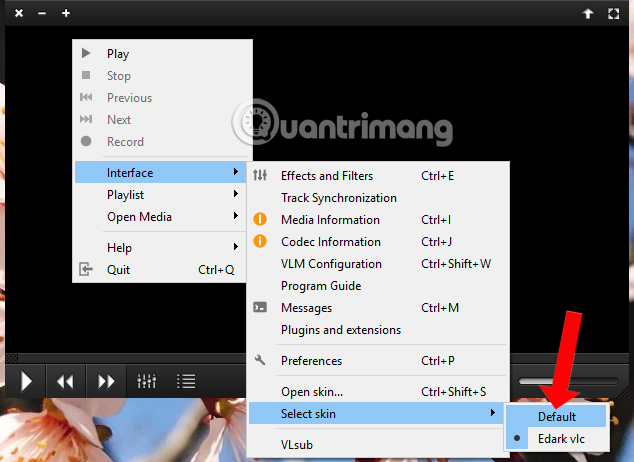Open VLM Configuration
This screenshot has height=462, width=634.
click(x=378, y=264)
